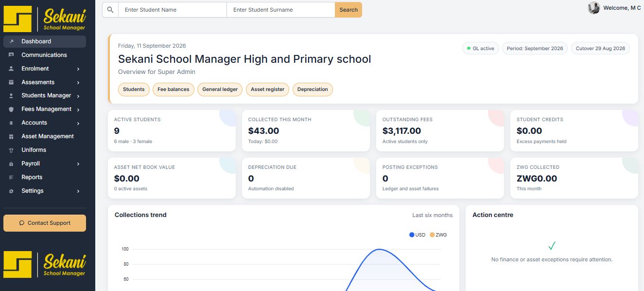Click the Asset Net Book Value card
The image size is (644, 291).
(x=172, y=178)
